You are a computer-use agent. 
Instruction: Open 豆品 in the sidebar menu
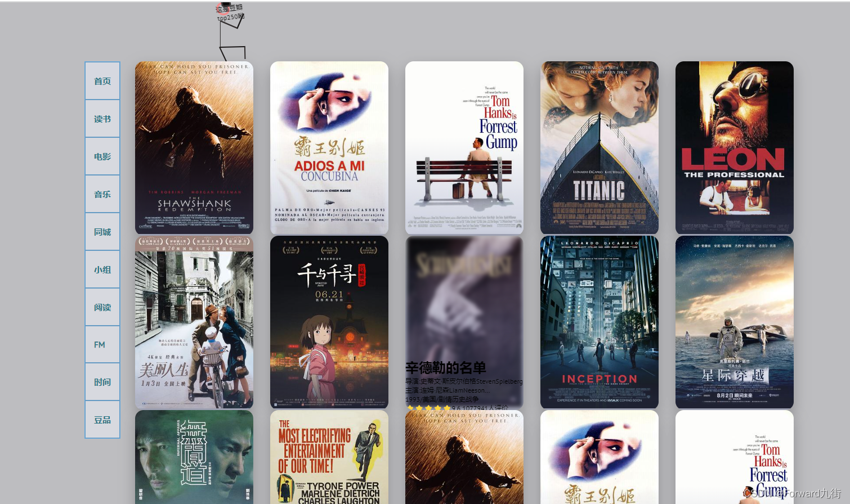pos(102,420)
